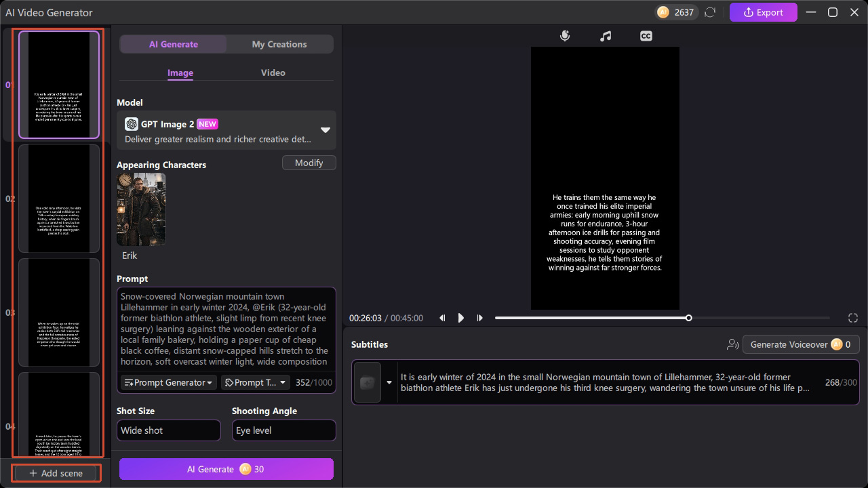This screenshot has width=868, height=488.
Task: Click the GPT Image 2 model logo
Action: pyautogui.click(x=132, y=124)
